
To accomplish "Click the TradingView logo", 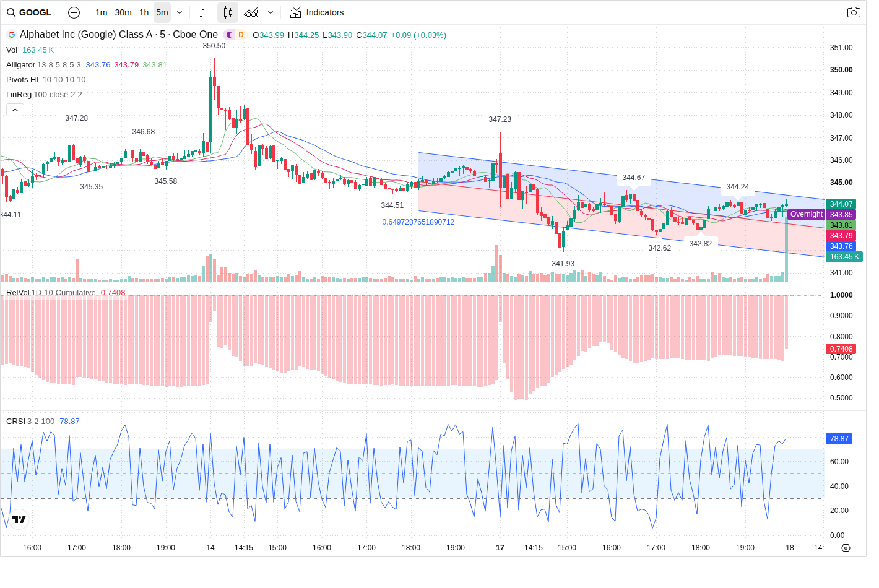I will click(19, 519).
